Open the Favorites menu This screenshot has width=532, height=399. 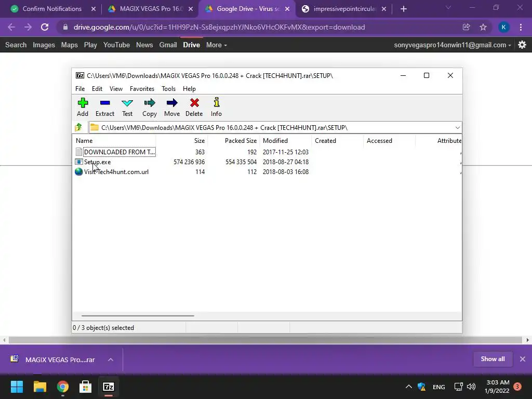coord(142,88)
